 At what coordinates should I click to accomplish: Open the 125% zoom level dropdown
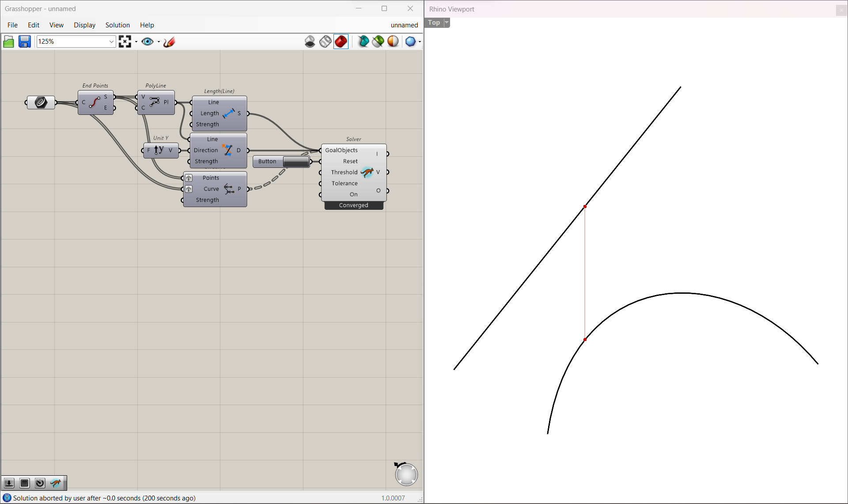111,42
